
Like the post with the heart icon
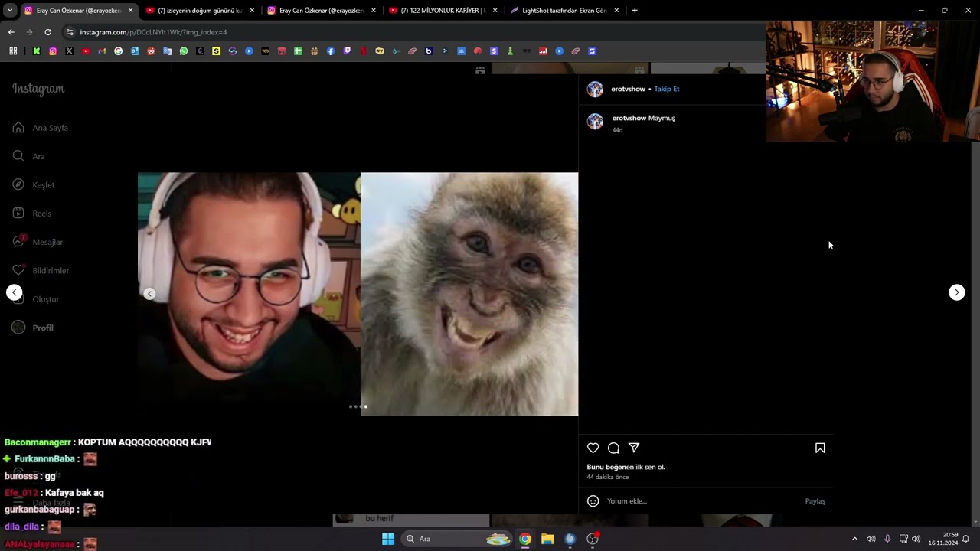(593, 448)
